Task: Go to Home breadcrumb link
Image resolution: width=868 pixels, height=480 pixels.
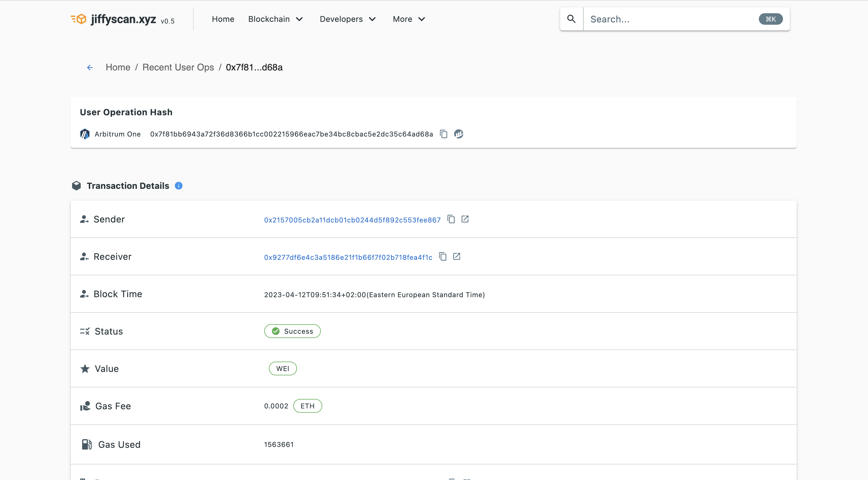Action: [x=118, y=68]
